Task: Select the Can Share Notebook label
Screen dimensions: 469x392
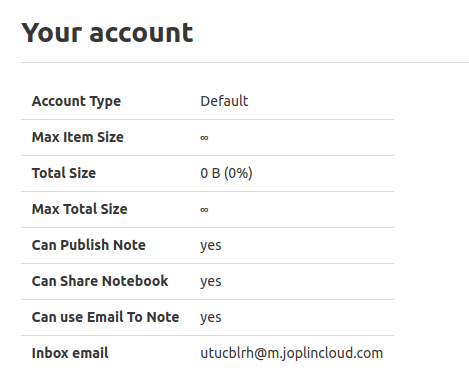Action: coord(100,281)
